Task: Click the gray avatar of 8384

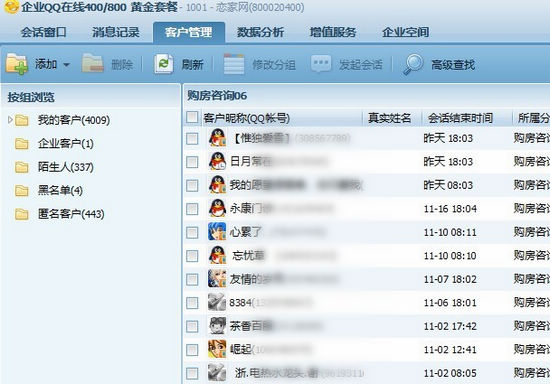Action: tap(217, 302)
